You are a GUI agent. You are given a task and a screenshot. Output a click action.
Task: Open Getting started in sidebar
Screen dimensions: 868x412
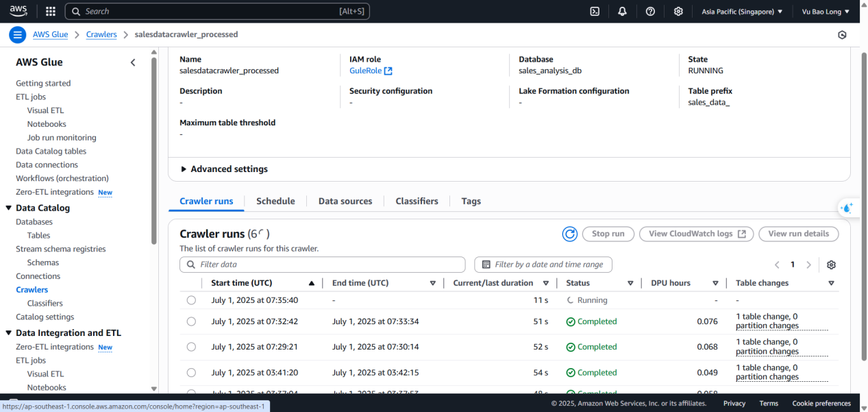point(43,84)
